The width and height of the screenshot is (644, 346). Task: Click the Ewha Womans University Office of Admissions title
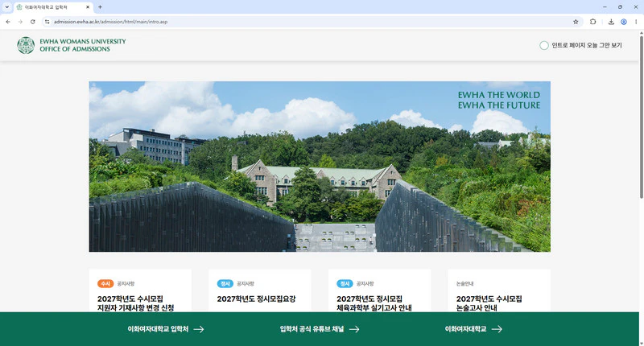83,45
